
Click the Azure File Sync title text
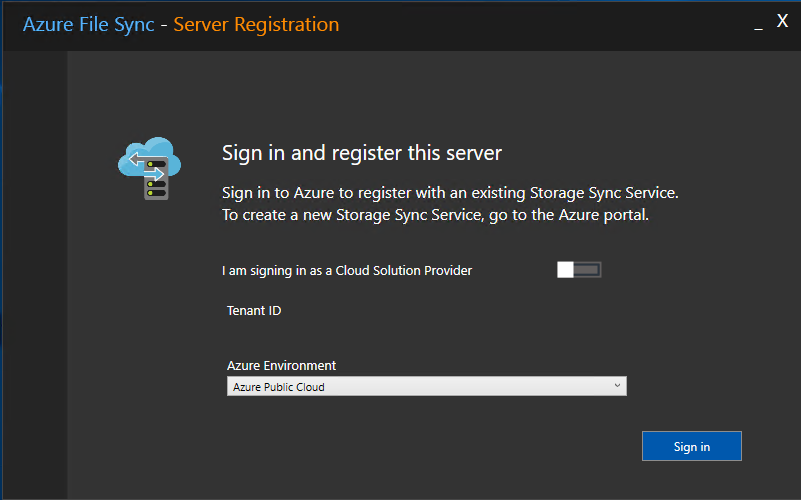click(x=89, y=25)
